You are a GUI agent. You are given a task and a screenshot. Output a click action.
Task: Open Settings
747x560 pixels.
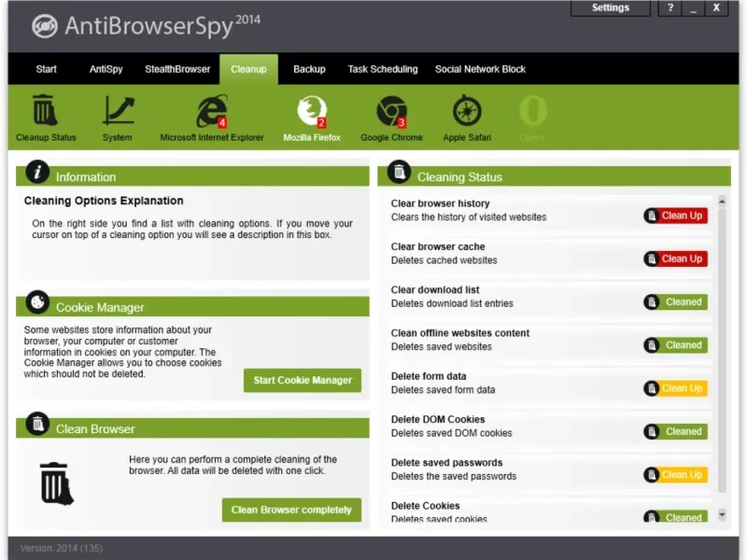(x=611, y=7)
